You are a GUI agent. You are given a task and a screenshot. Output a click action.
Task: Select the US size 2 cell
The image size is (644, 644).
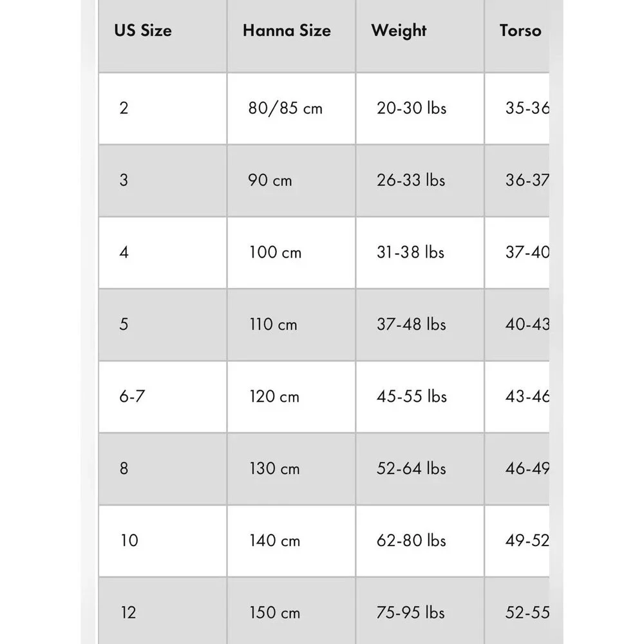point(163,108)
